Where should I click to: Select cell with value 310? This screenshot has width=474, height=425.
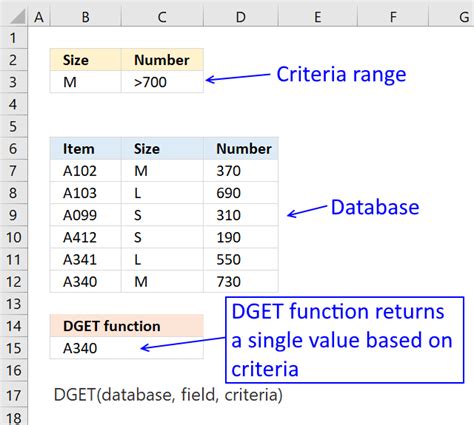click(241, 215)
